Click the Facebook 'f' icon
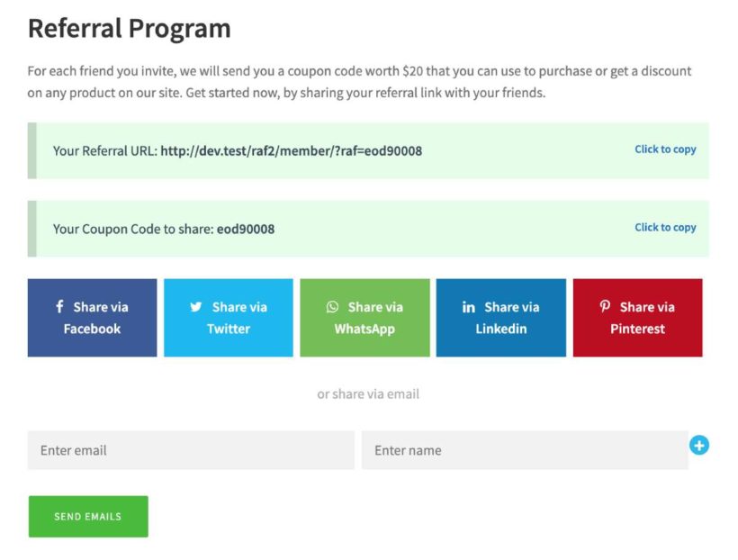 pos(59,307)
